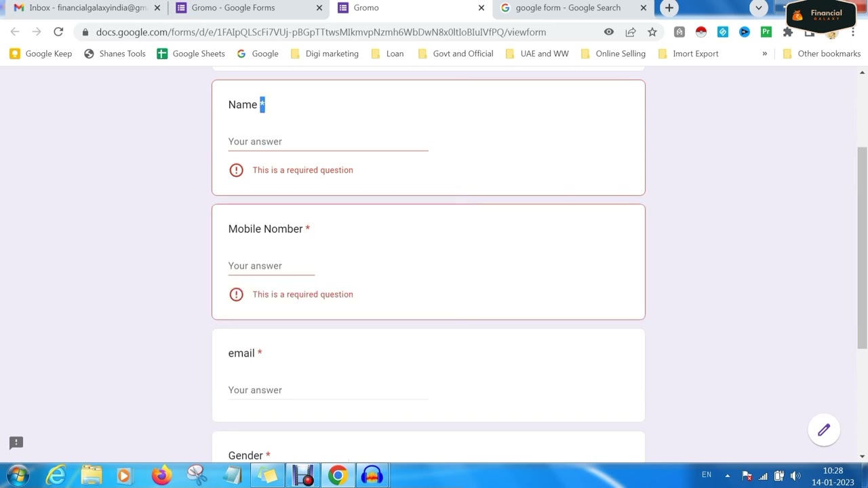Open the Google bookmark

point(258,54)
